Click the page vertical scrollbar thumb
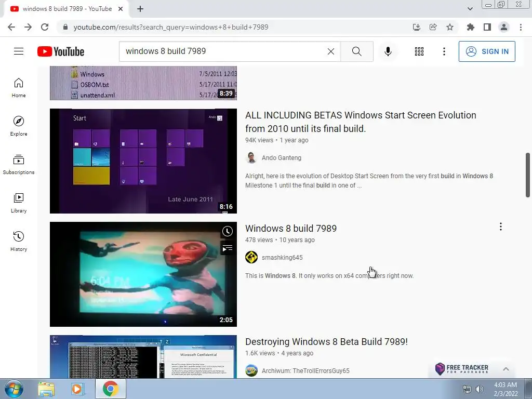 click(x=528, y=175)
